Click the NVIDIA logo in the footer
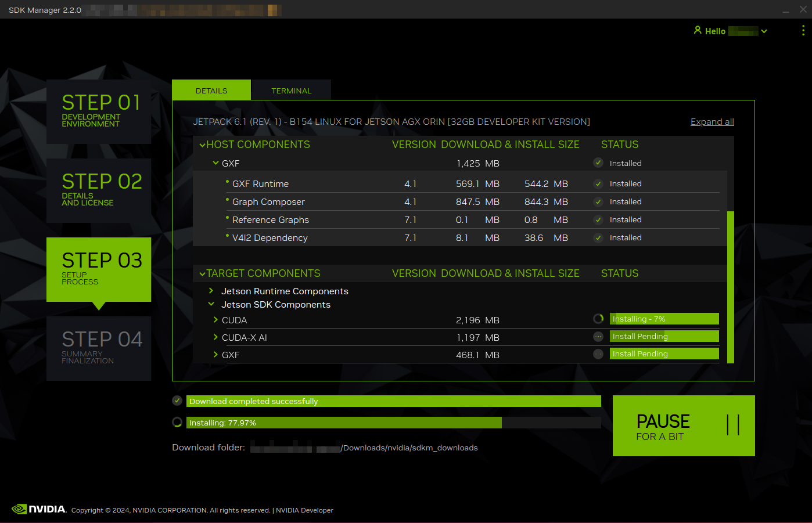The image size is (812, 523). coord(39,509)
